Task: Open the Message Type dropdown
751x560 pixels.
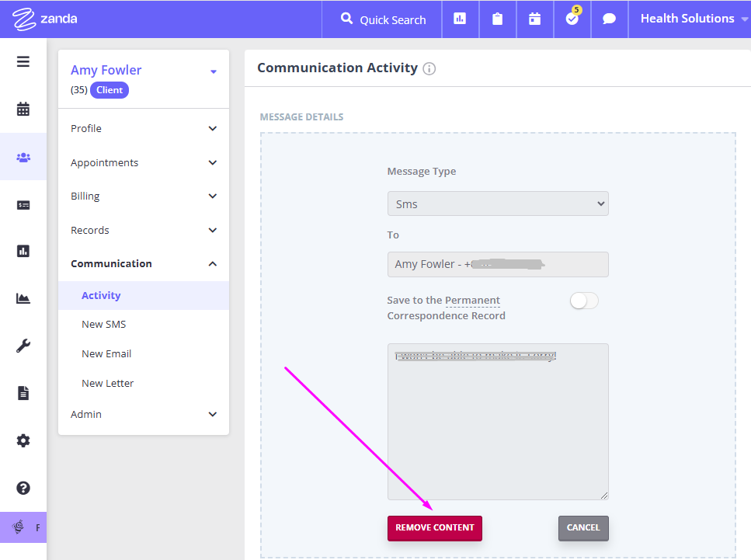Action: pos(498,204)
